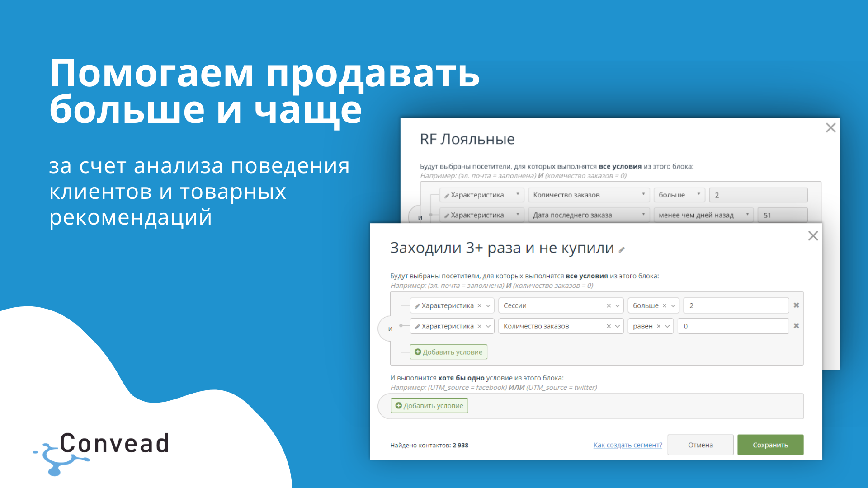The height and width of the screenshot is (488, 868).
Task: Click the sessions value field containing 2
Action: click(x=736, y=306)
